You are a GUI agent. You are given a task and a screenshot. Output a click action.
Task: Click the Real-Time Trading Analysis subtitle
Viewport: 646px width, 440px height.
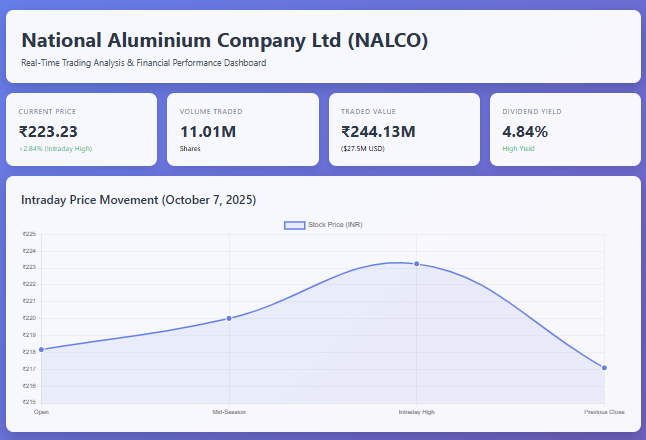(x=144, y=63)
